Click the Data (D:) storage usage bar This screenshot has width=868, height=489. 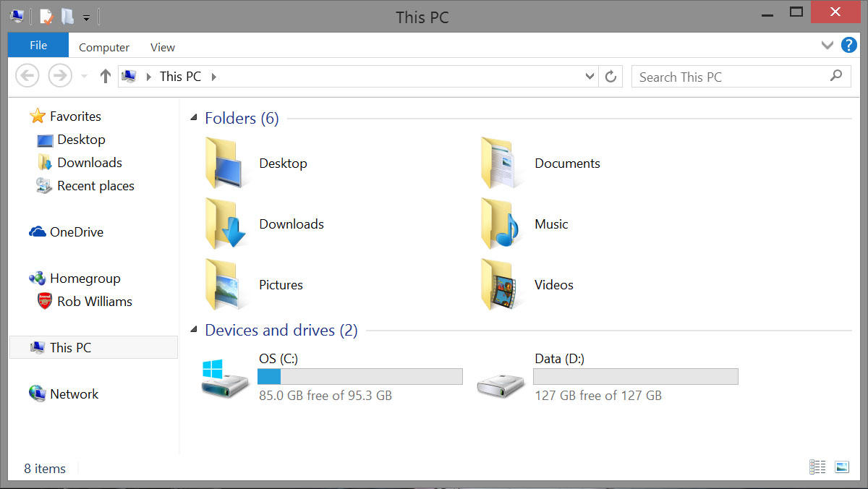pos(636,376)
